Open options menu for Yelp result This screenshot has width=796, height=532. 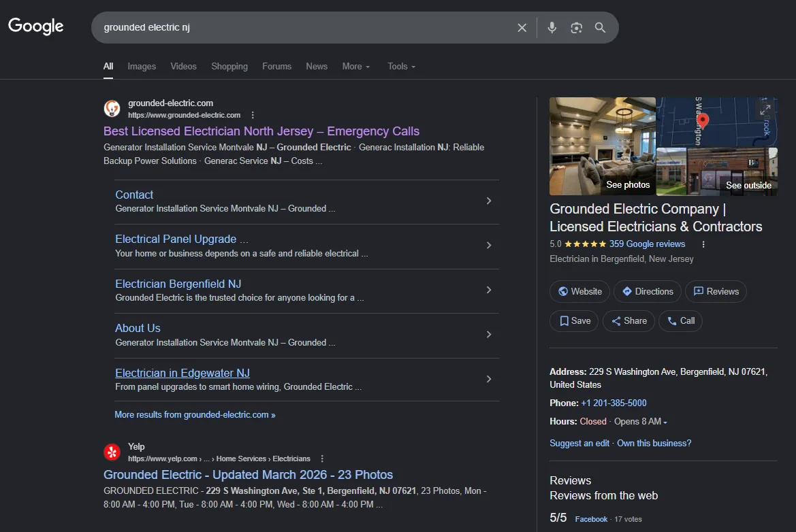322,459
